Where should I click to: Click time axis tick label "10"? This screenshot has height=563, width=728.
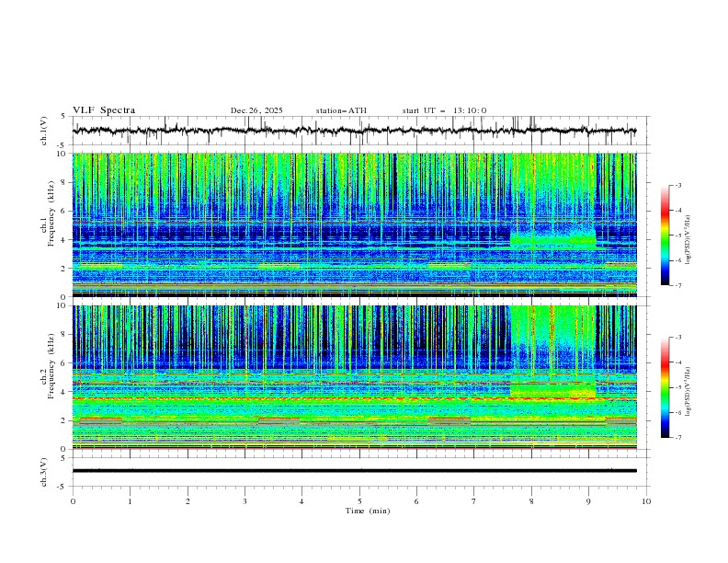point(646,501)
